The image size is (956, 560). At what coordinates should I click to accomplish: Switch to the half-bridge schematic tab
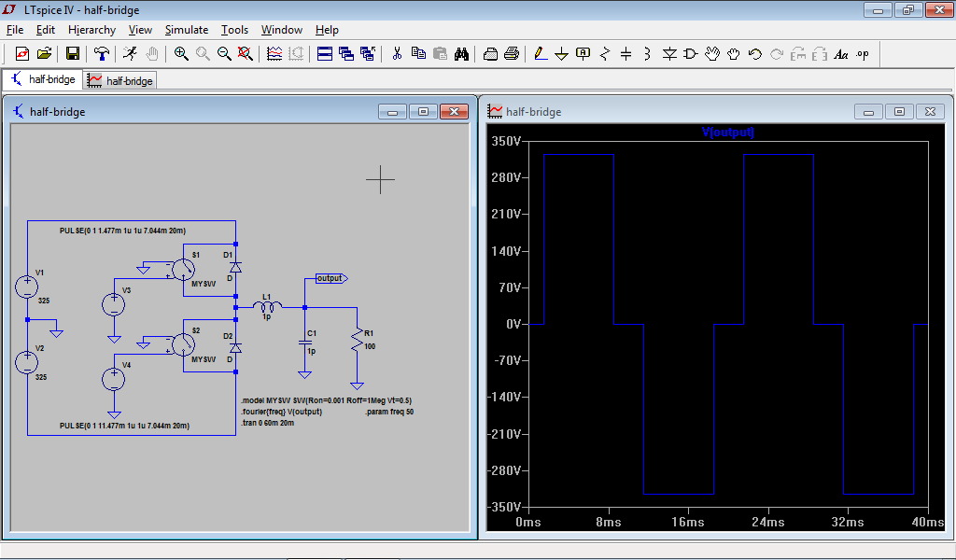coord(43,79)
